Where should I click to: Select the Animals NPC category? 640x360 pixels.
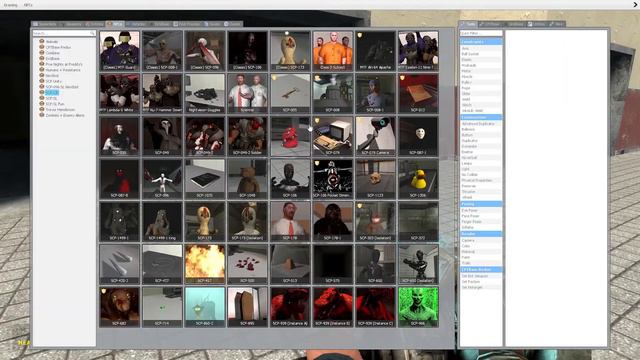(x=52, y=42)
